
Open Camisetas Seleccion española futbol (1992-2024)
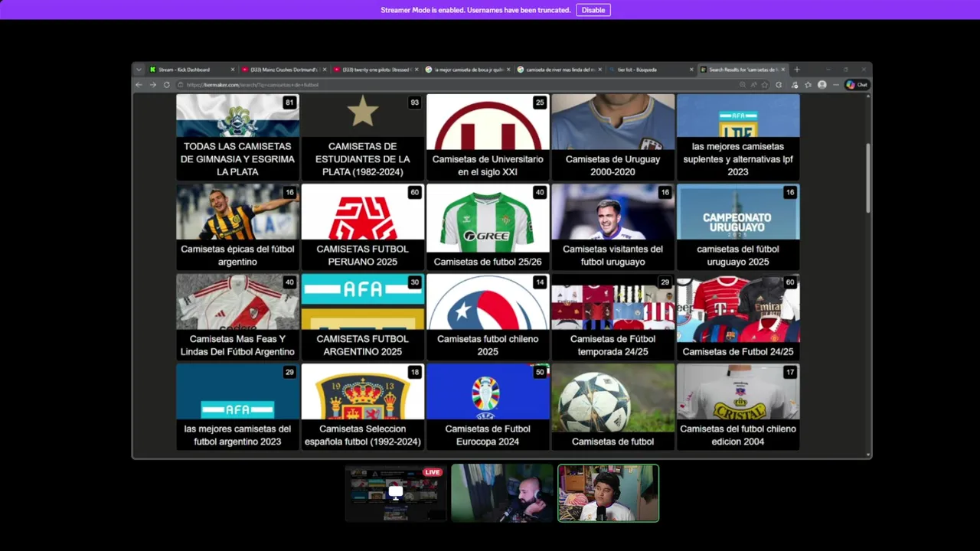[x=363, y=406]
